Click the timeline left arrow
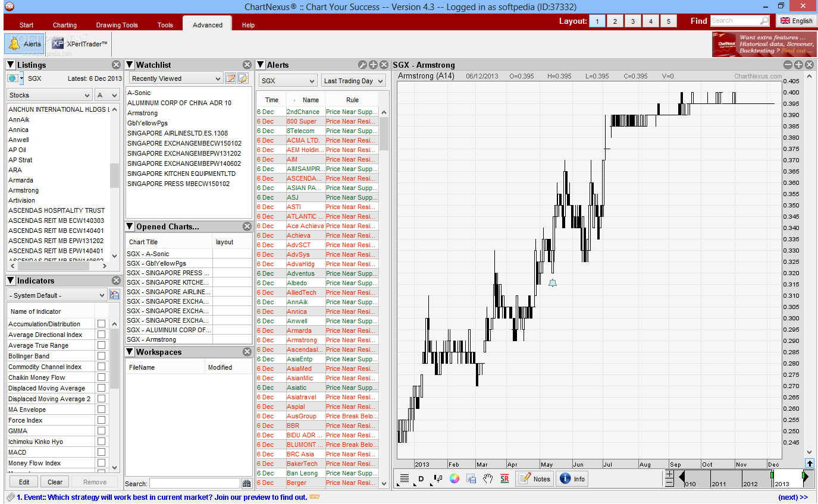The width and height of the screenshot is (818, 504). (x=682, y=475)
